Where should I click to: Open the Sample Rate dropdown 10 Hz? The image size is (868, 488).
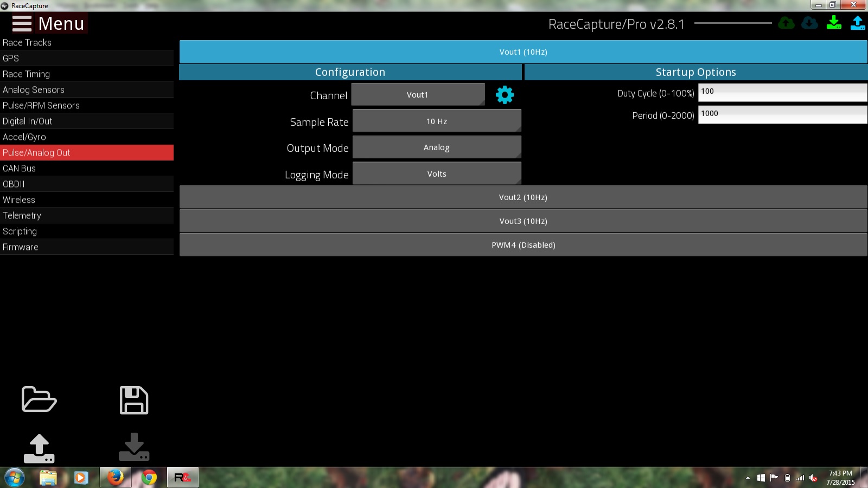coord(437,121)
